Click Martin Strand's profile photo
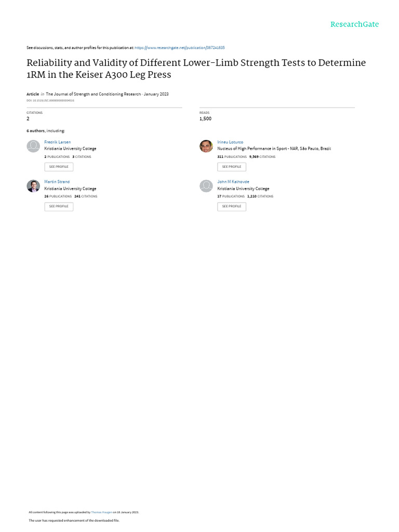 (33, 186)
